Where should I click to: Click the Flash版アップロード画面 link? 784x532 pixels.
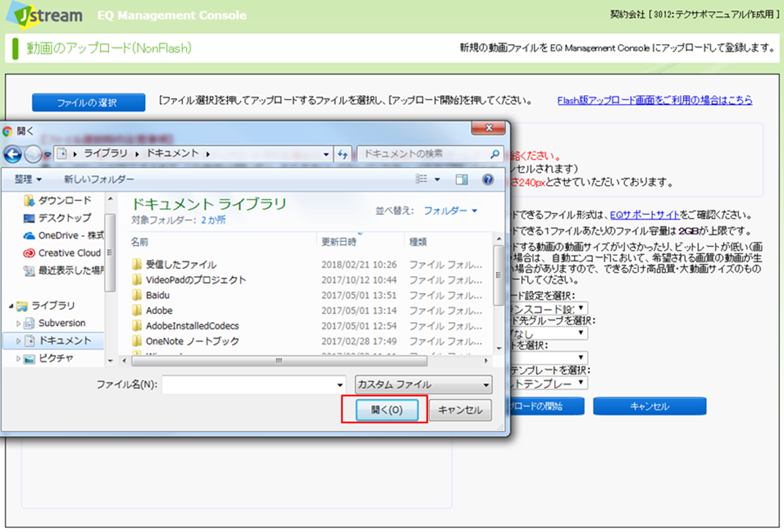coord(654,100)
